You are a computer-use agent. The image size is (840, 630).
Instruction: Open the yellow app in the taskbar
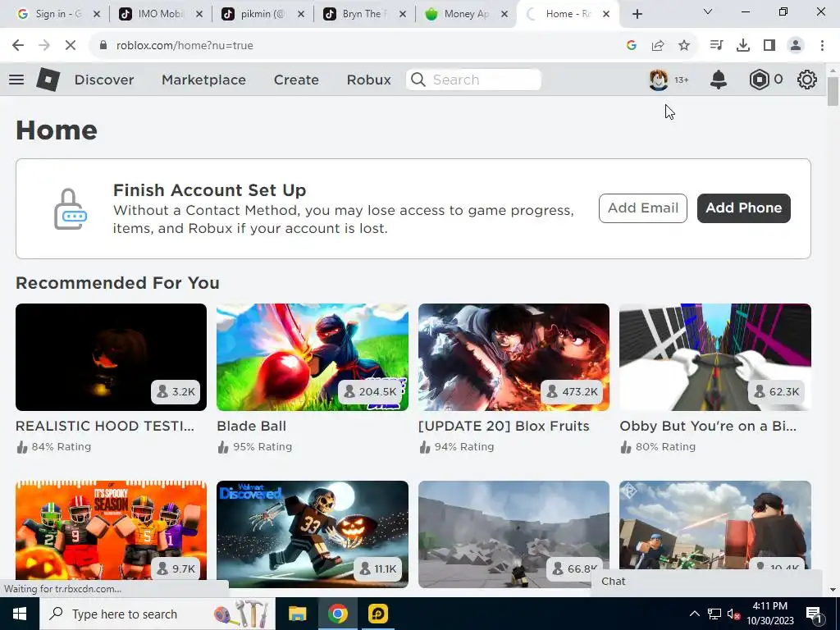point(377,614)
